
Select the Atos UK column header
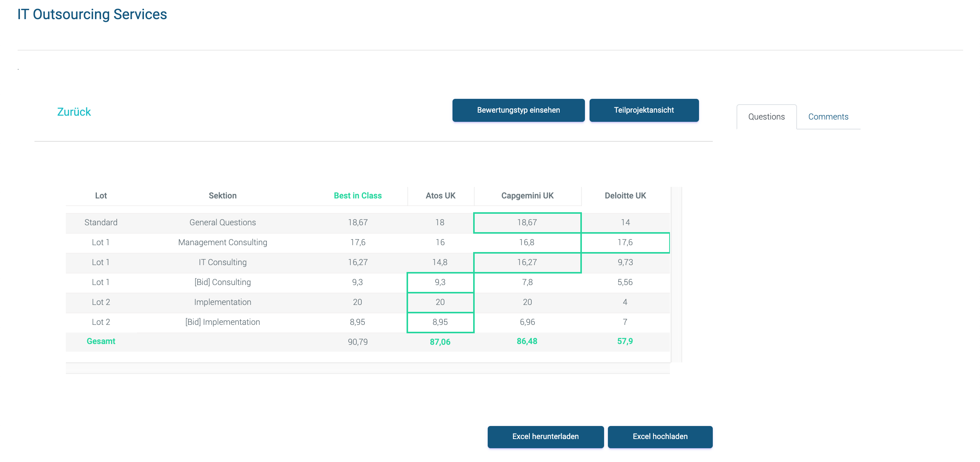tap(440, 196)
